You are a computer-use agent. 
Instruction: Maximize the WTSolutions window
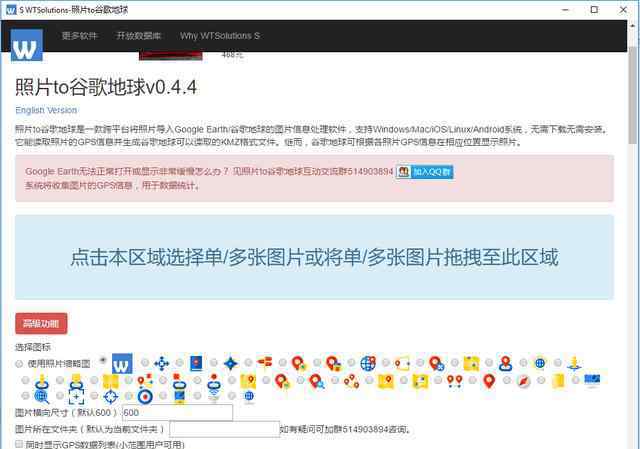[x=594, y=9]
